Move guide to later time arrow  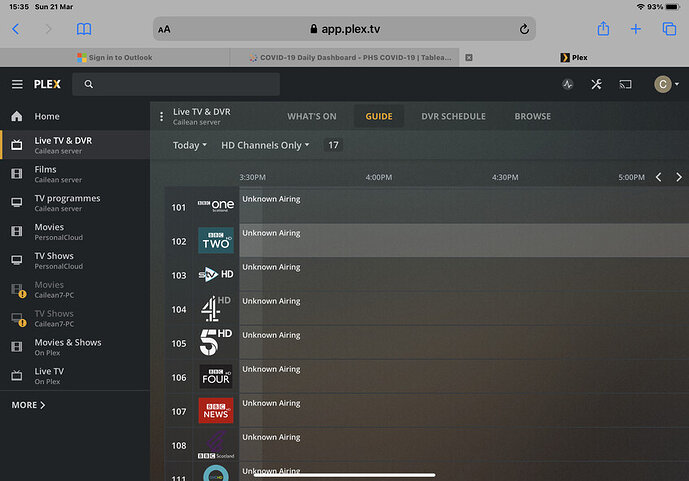[x=679, y=177]
